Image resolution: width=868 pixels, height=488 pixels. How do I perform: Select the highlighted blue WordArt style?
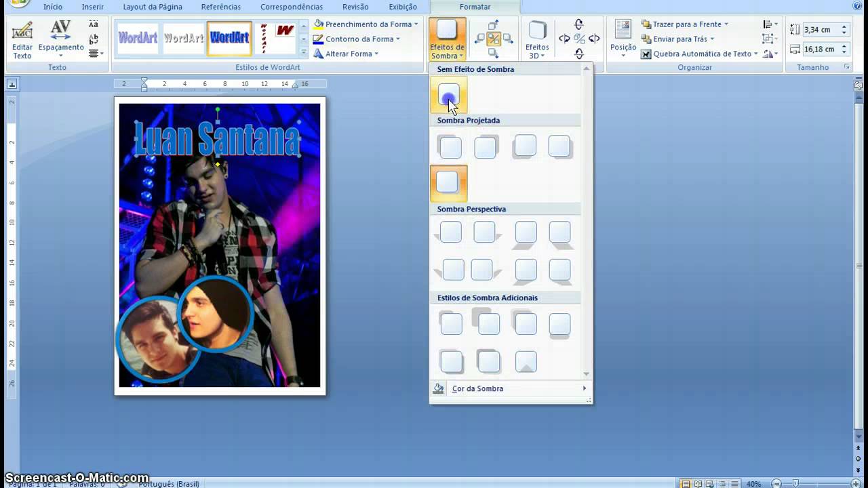[229, 39]
